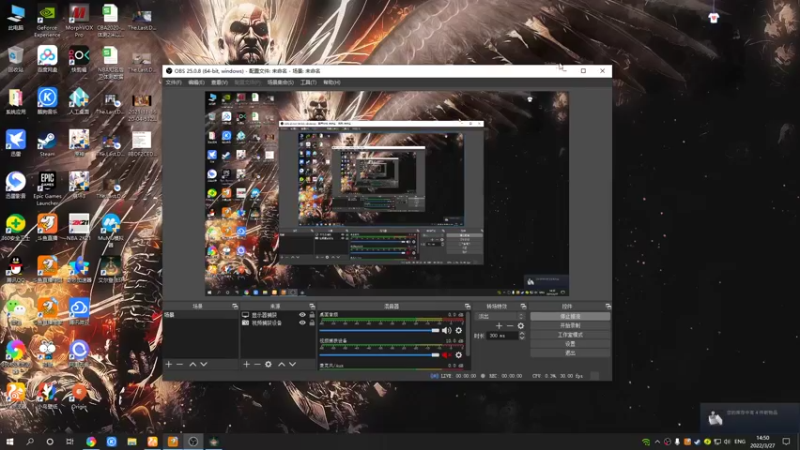Toggle visibility of video capture device source
The image size is (800, 450).
click(302, 323)
